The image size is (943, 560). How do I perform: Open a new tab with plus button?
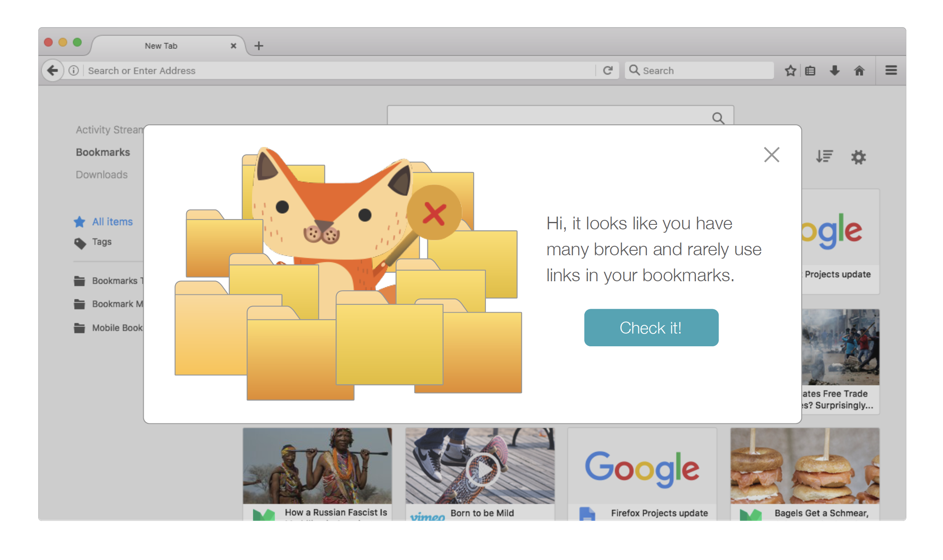tap(259, 46)
